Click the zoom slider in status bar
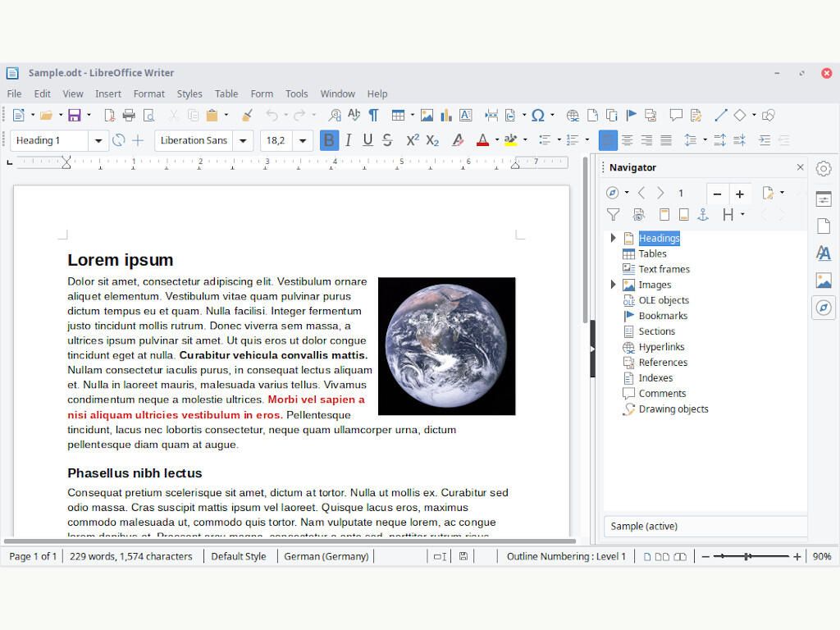This screenshot has width=840, height=630. click(x=747, y=556)
